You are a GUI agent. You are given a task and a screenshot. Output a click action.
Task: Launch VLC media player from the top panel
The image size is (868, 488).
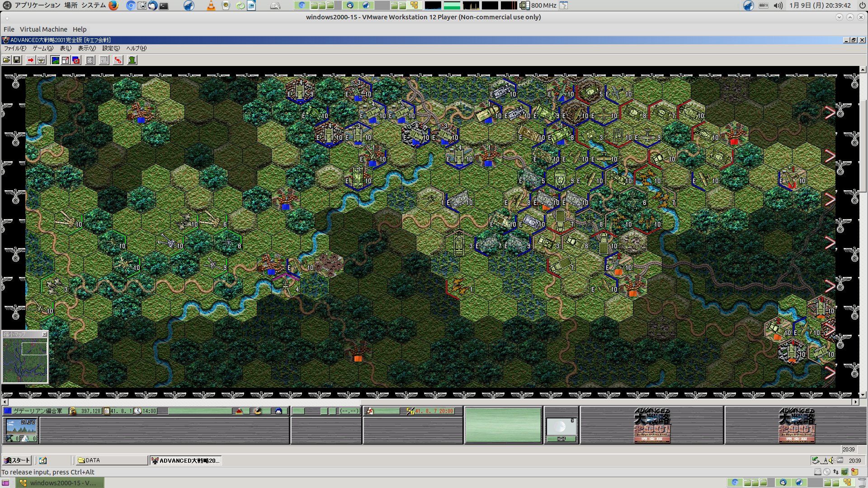pyautogui.click(x=211, y=5)
